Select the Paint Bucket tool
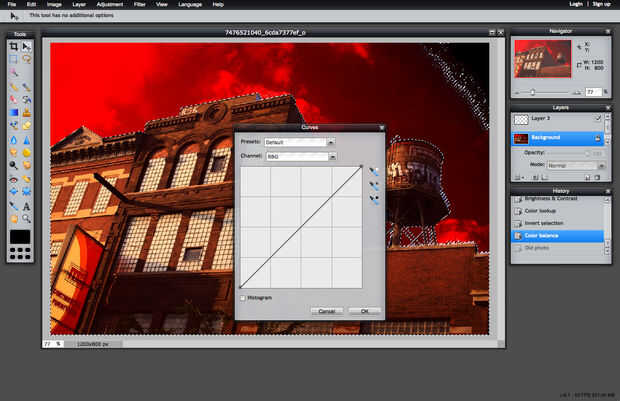The image size is (620, 401). pos(26,100)
